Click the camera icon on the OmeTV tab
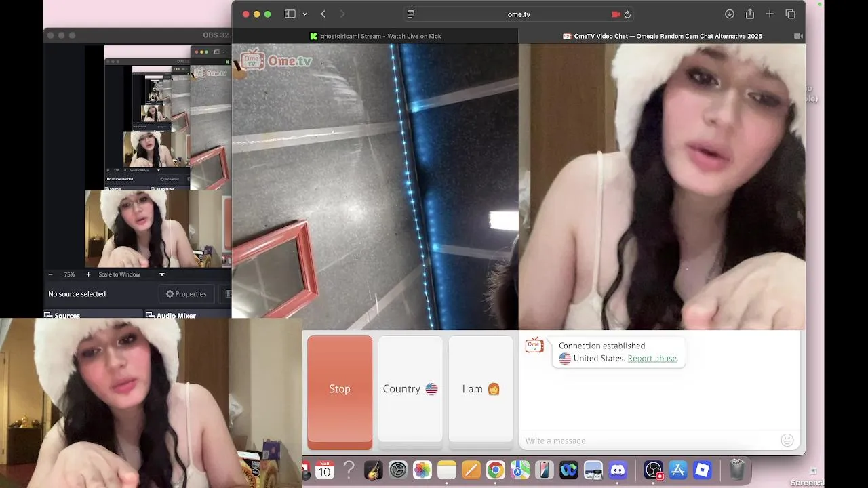 (x=798, y=36)
